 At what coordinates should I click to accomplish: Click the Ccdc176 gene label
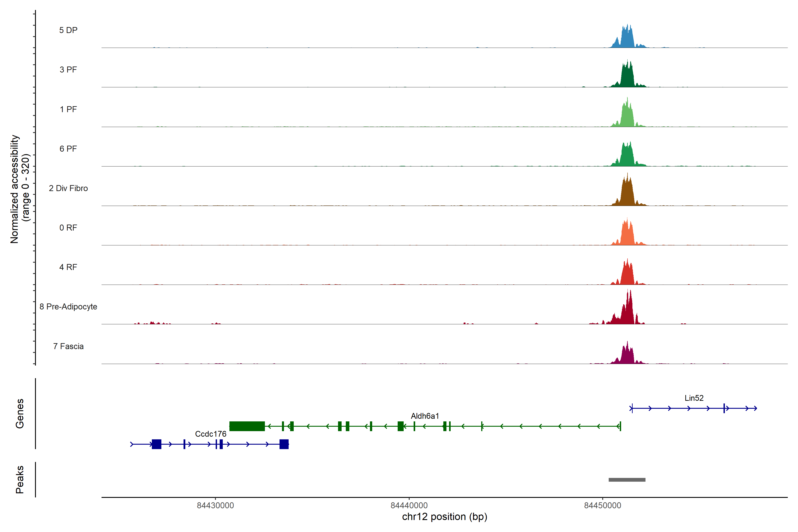(210, 434)
